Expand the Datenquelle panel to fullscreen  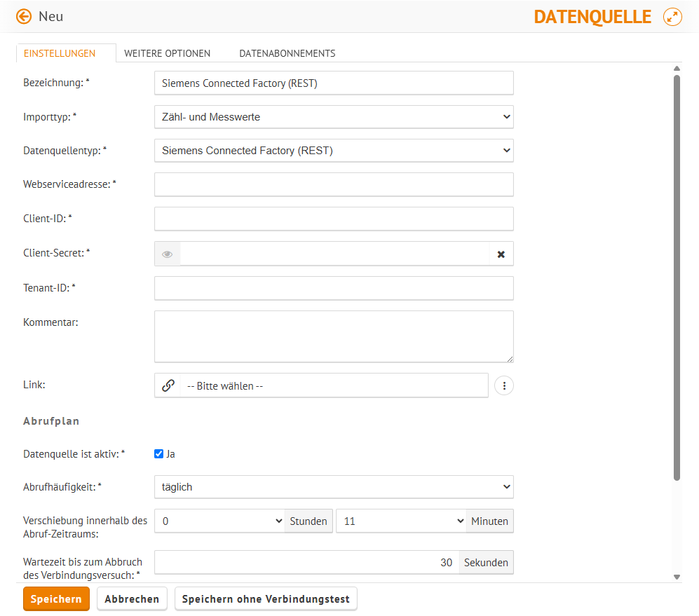coord(672,17)
